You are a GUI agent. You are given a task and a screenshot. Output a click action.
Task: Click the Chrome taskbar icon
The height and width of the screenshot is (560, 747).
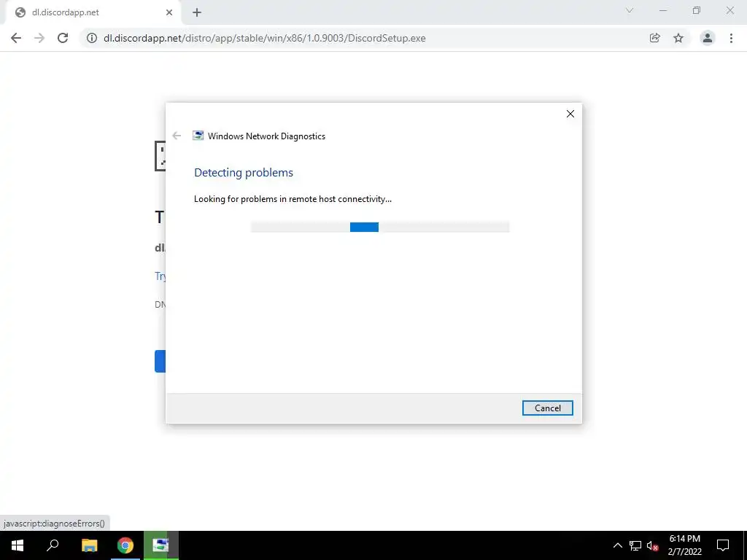(x=125, y=545)
